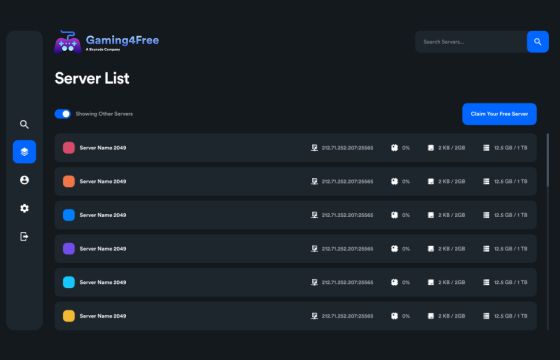This screenshot has height=360, width=560.
Task: Click 12.5 GB / 1 TB in cyan row
Action: pos(510,282)
